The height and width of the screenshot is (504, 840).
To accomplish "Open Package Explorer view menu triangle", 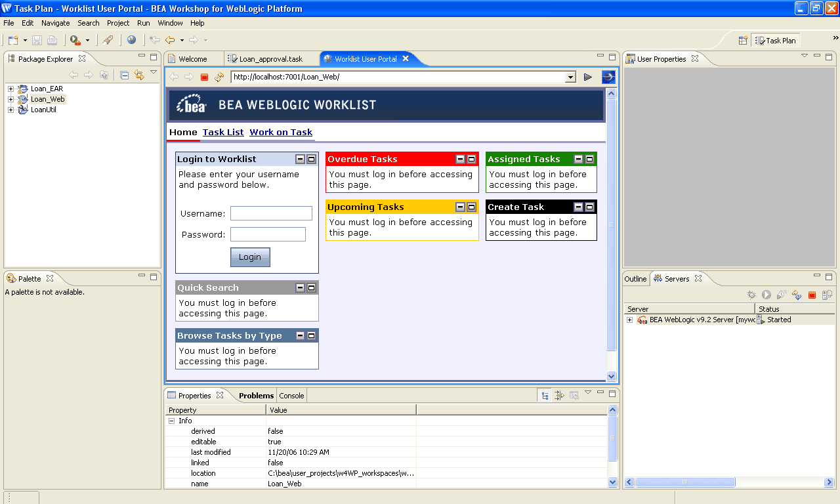I will 154,72.
